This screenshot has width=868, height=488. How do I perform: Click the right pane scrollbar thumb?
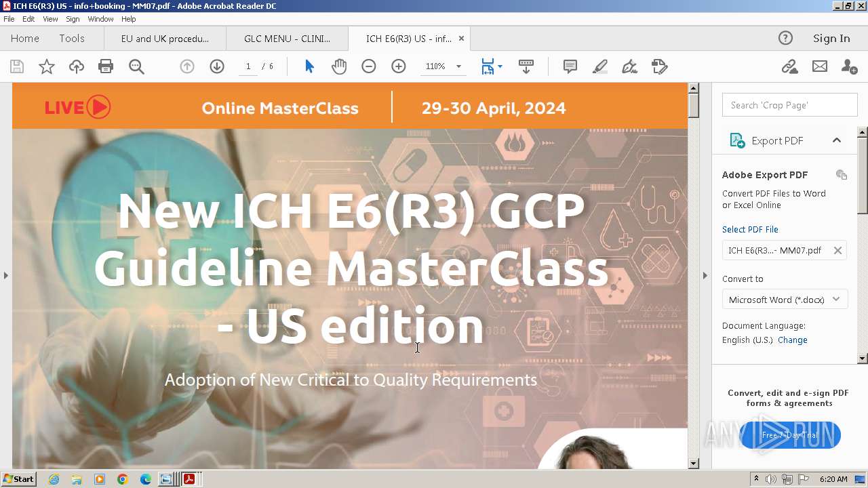pyautogui.click(x=863, y=176)
